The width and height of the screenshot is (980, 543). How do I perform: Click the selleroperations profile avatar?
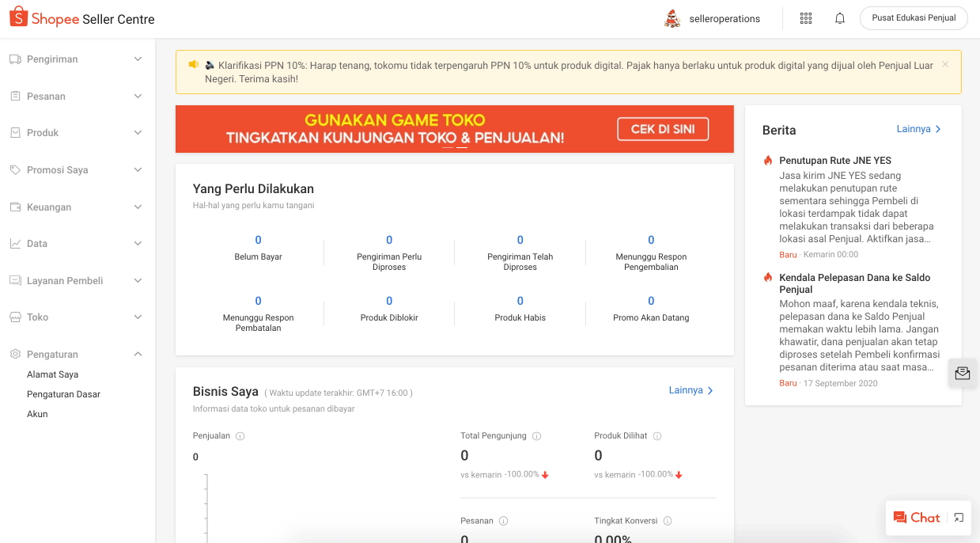(x=672, y=18)
